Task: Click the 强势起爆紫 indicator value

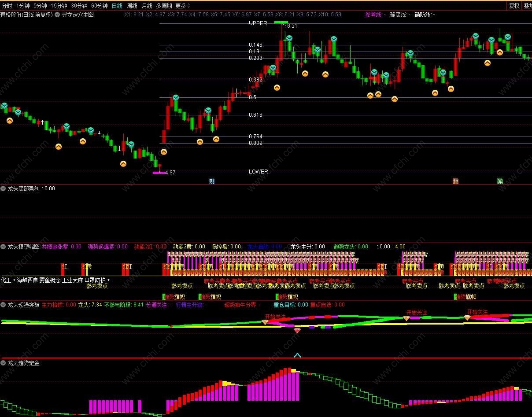Action: click(x=107, y=247)
